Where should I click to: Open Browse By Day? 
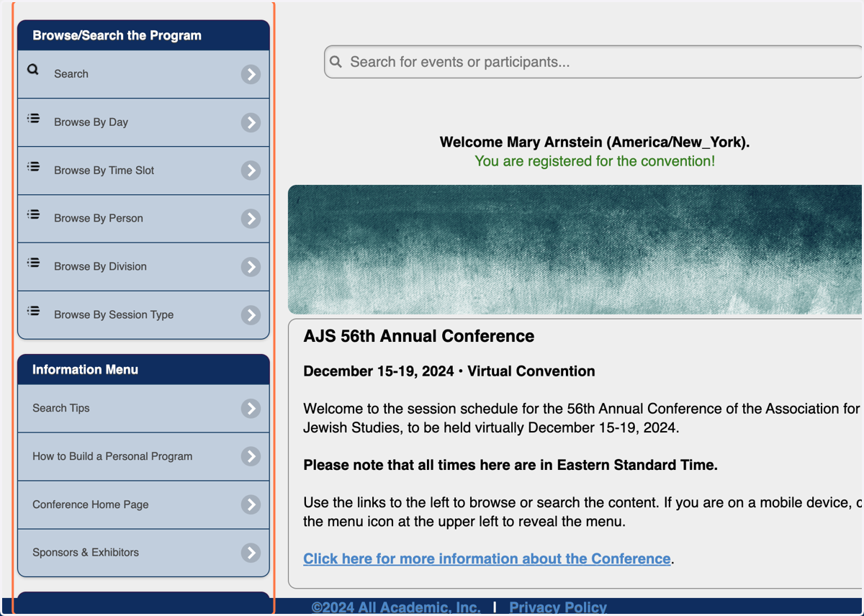tap(143, 122)
